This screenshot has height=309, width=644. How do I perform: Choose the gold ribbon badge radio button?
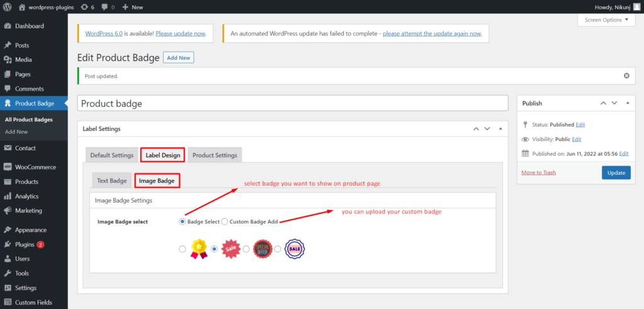point(182,249)
